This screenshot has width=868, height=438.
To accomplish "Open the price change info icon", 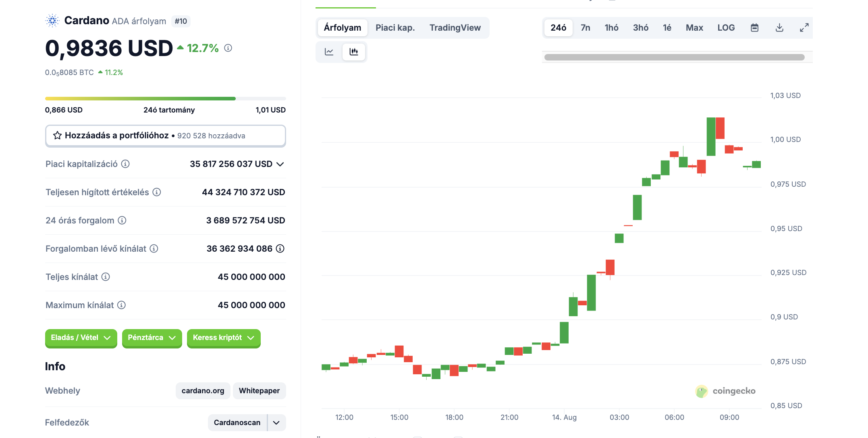I will [x=228, y=48].
